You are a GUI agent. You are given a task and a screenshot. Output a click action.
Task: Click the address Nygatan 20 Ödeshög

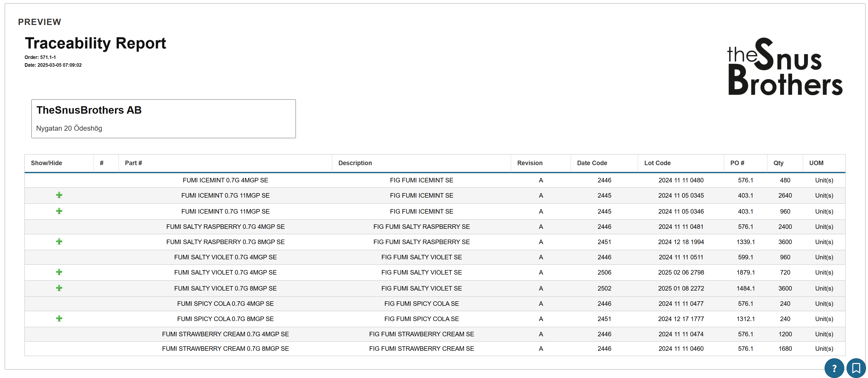(x=69, y=128)
